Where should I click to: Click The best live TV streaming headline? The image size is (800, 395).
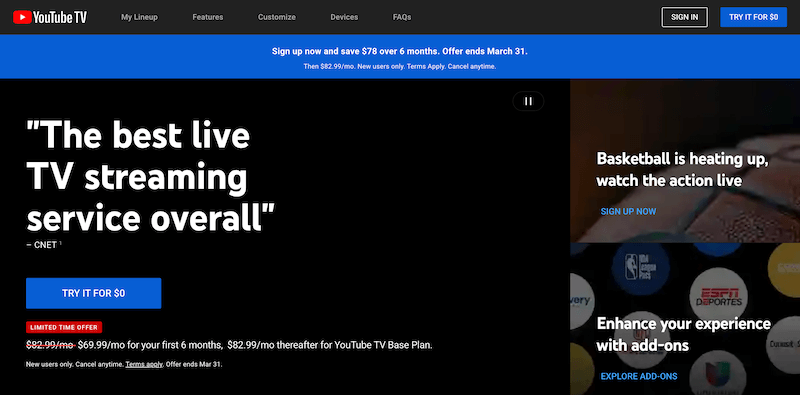(151, 177)
